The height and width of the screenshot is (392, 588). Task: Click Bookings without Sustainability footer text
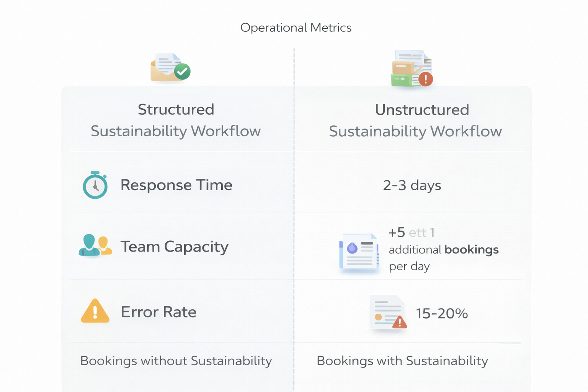(x=176, y=360)
